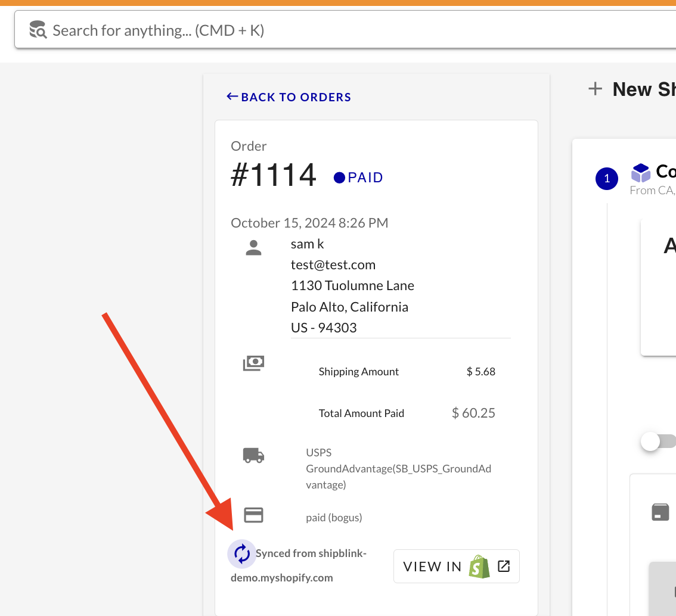The width and height of the screenshot is (676, 616).
Task: Select step 1 numbered circle
Action: tap(607, 178)
